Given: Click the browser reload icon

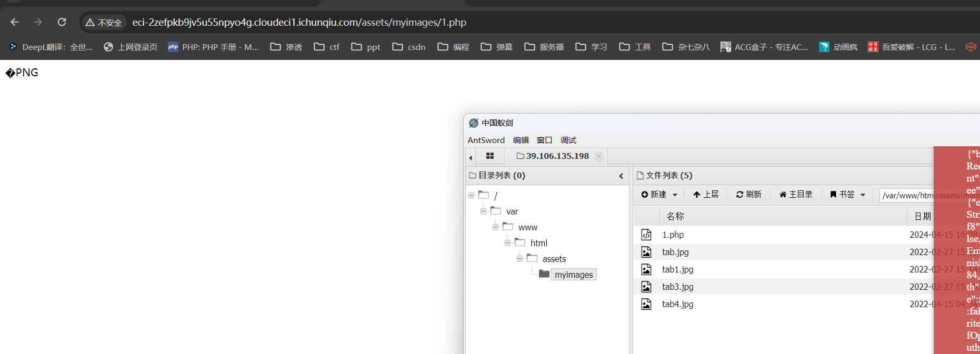Looking at the screenshot, I should (62, 22).
